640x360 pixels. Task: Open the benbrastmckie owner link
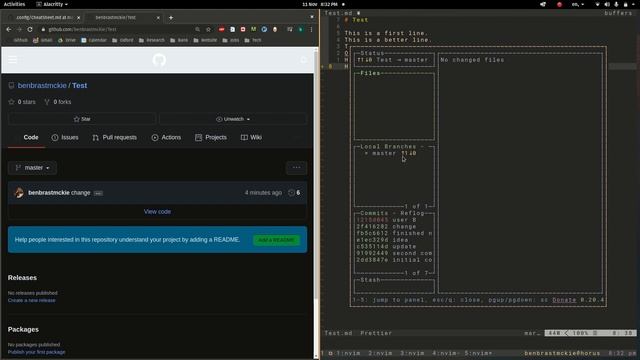point(42,85)
